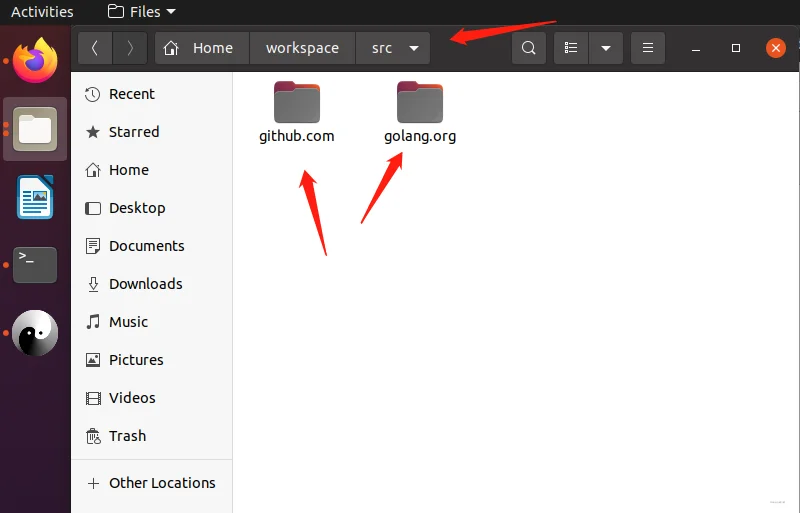
Task: Show Recent files in sidebar
Action: click(152, 94)
